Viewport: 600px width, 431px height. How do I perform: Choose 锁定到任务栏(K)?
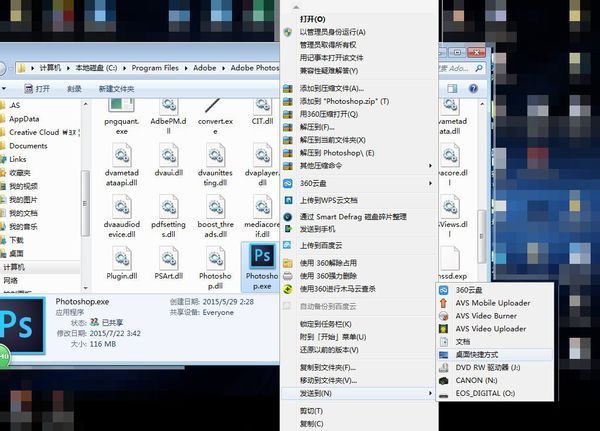click(x=359, y=324)
